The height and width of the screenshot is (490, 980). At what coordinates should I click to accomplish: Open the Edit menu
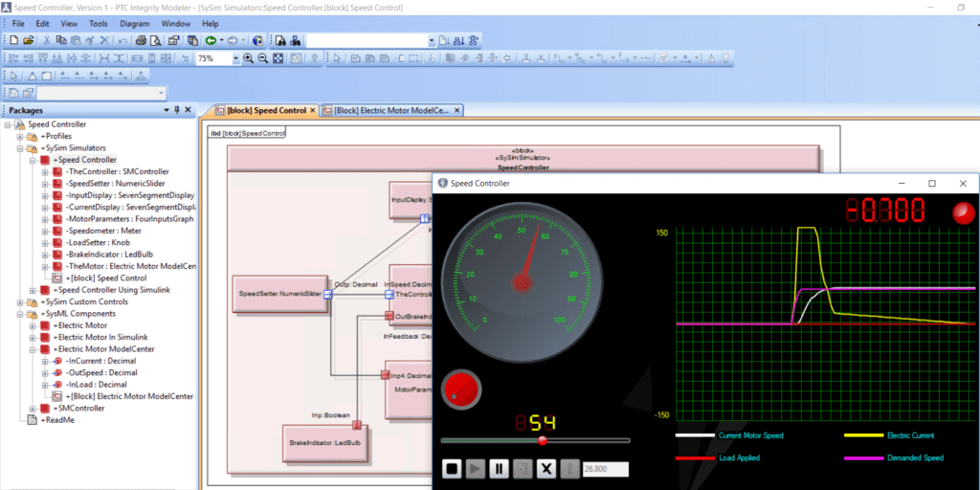pos(42,24)
